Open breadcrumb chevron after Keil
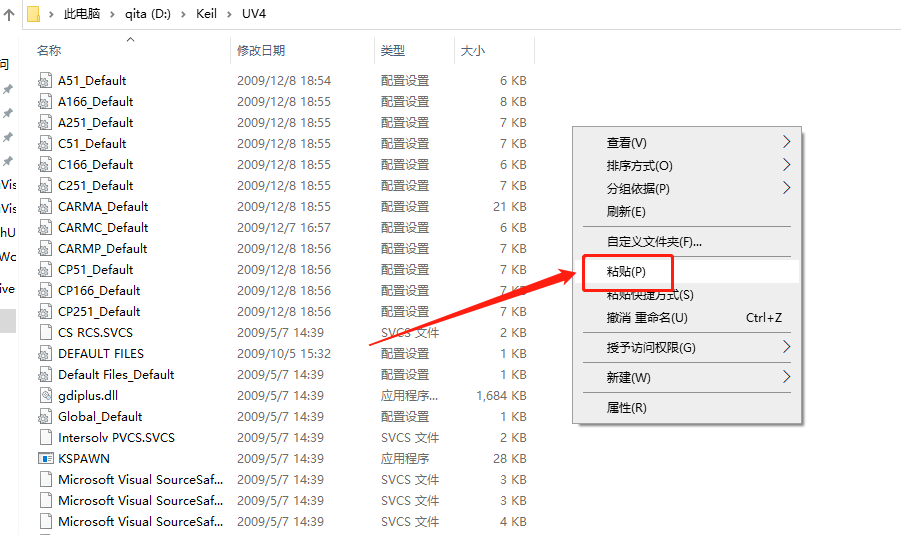The width and height of the screenshot is (901, 535). [229, 14]
